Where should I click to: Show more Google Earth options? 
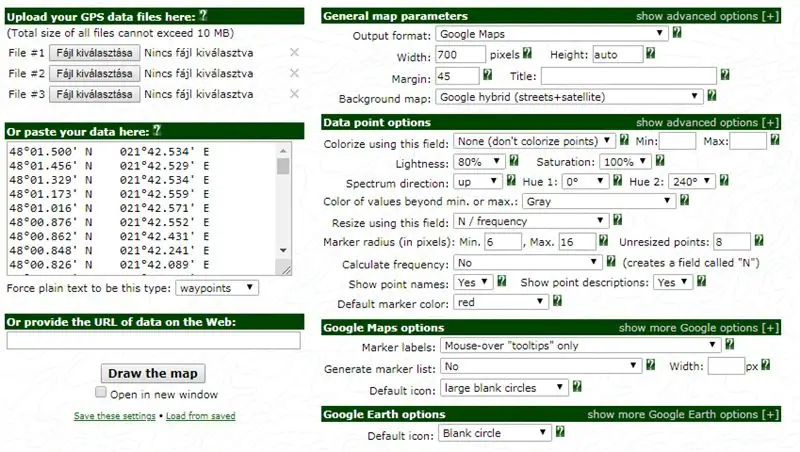tap(683, 414)
